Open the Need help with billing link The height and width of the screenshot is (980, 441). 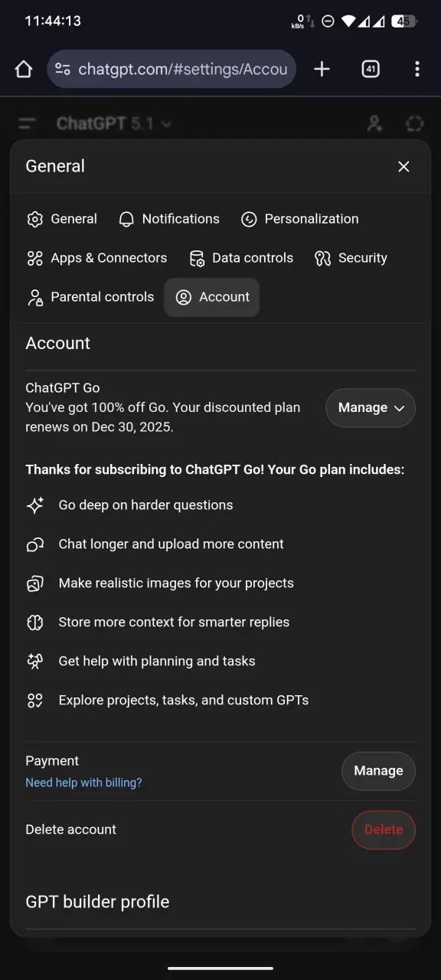click(x=83, y=782)
